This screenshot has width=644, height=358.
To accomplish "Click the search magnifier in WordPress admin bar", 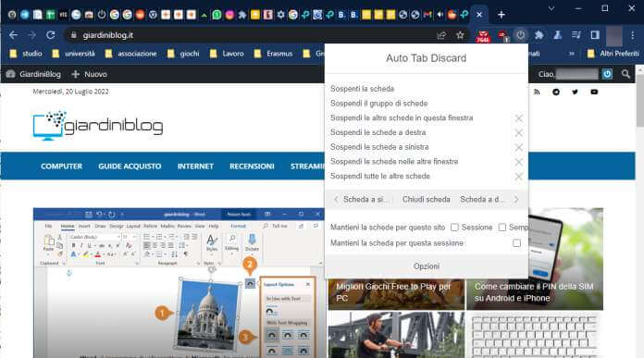I will click(625, 74).
